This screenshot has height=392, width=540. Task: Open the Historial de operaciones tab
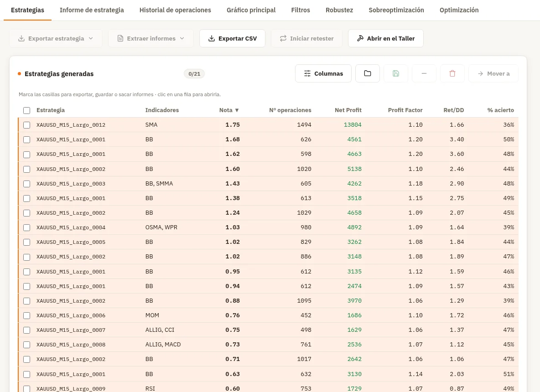(175, 10)
